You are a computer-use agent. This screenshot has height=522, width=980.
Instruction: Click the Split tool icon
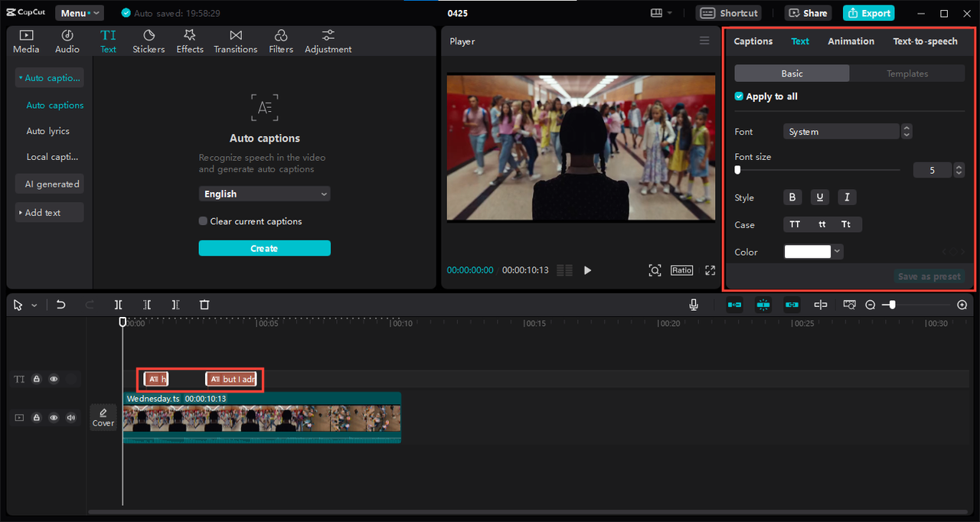(119, 305)
